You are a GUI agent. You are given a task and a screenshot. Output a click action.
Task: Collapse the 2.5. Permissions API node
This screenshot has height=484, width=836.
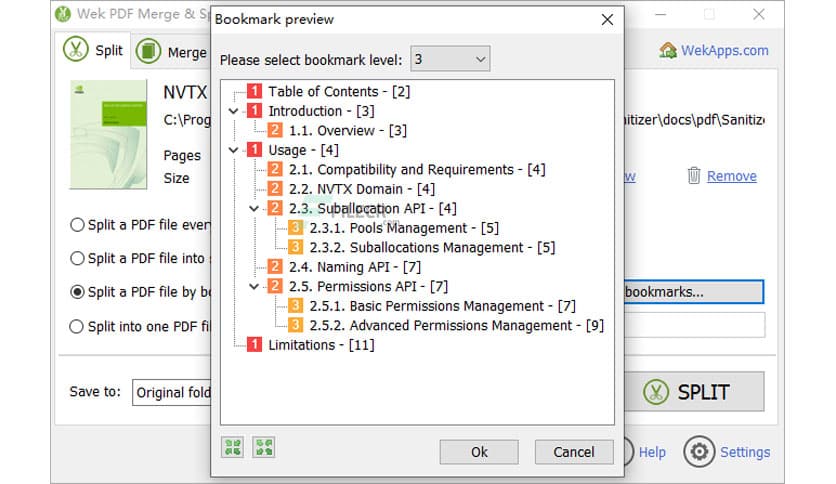[254, 287]
